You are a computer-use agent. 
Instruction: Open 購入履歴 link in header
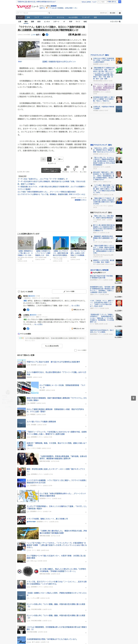tap(112, 13)
